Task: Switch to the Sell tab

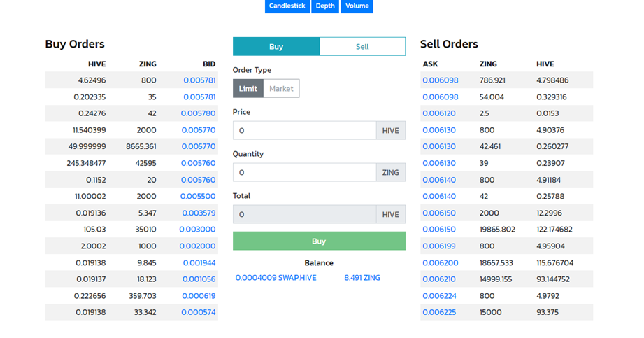Action: click(362, 46)
